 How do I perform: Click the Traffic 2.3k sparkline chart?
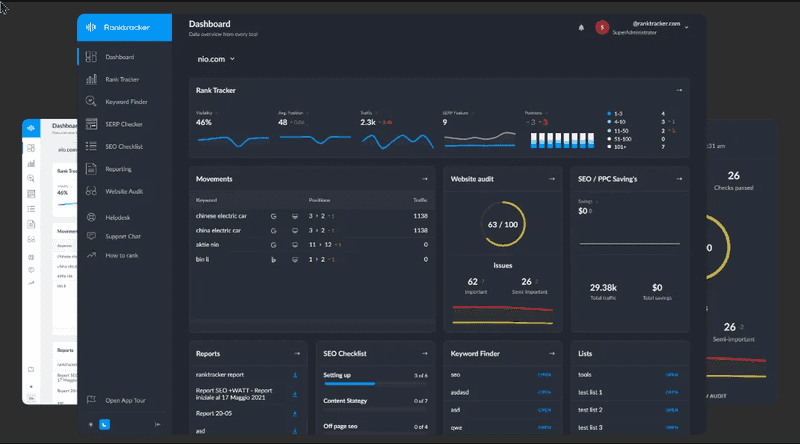pos(397,140)
